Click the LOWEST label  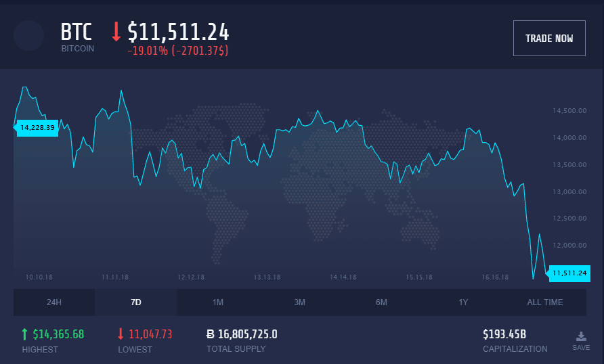click(x=135, y=349)
